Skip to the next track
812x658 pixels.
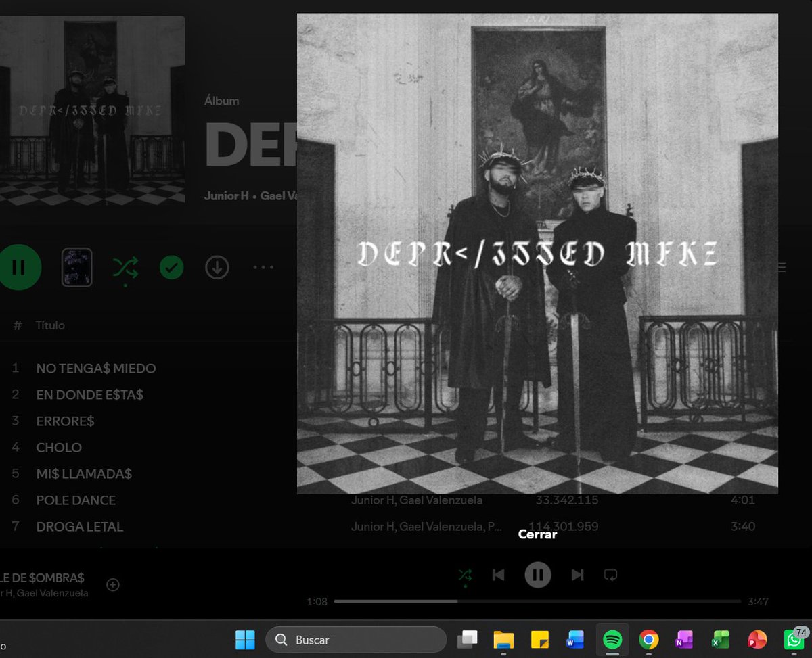577,575
